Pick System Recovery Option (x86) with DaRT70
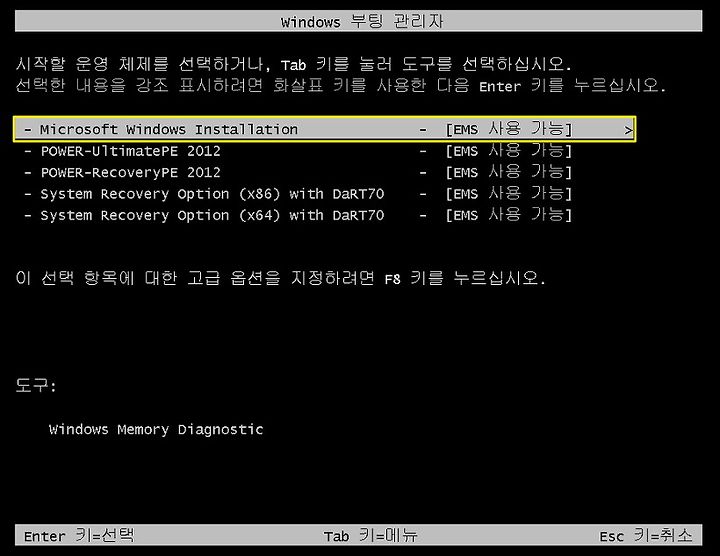The width and height of the screenshot is (720, 556). pos(212,194)
